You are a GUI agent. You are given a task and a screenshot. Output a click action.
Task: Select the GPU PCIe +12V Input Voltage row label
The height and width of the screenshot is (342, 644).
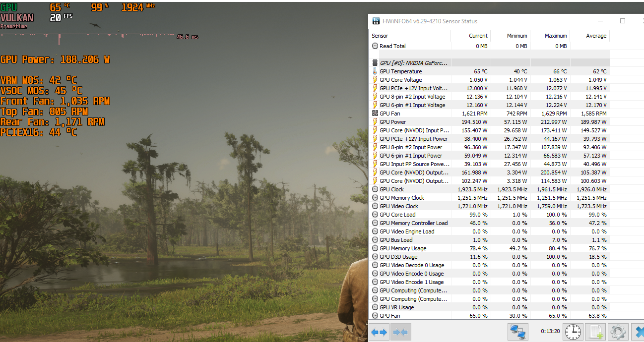pos(413,88)
